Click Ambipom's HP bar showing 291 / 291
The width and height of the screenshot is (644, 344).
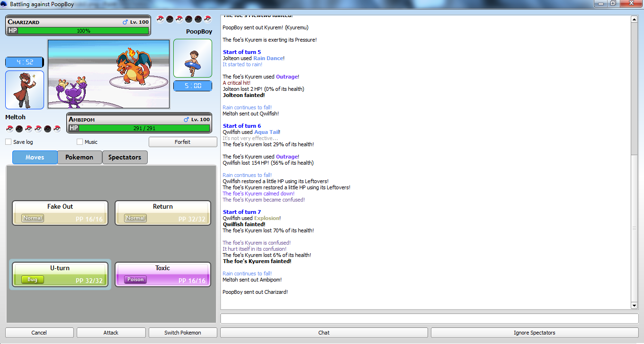click(x=144, y=128)
